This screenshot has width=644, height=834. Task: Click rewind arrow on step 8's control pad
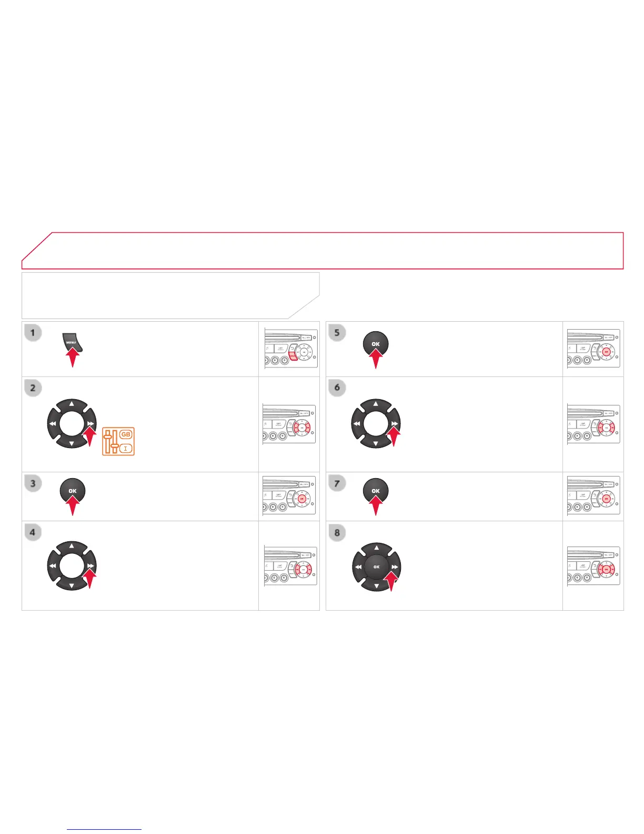click(x=358, y=567)
